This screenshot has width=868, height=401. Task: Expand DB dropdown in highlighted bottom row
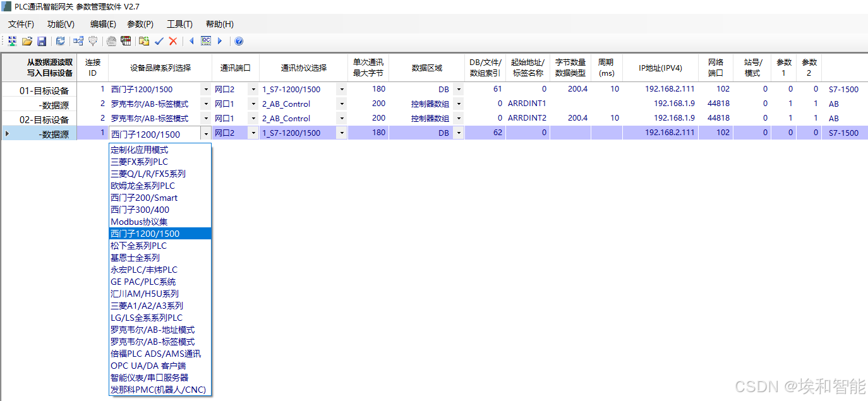click(x=459, y=133)
